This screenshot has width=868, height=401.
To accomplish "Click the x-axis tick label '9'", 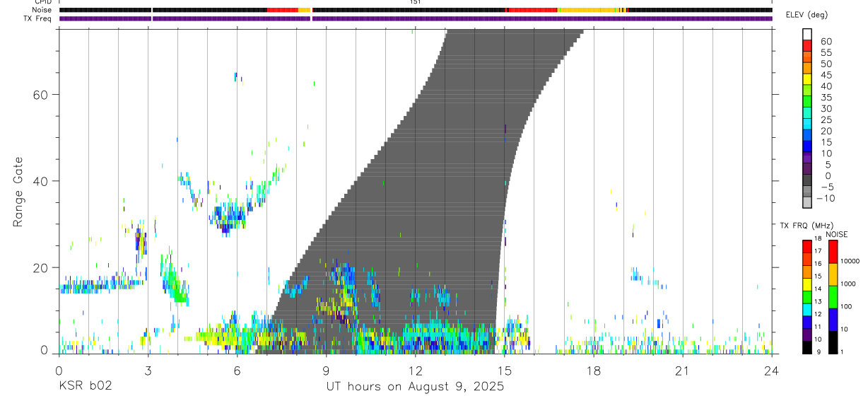I will coord(326,370).
